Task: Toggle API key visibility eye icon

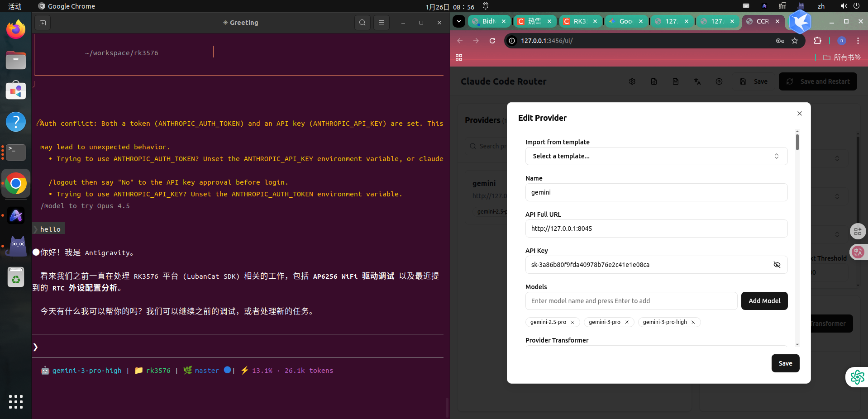Action: [x=777, y=265]
